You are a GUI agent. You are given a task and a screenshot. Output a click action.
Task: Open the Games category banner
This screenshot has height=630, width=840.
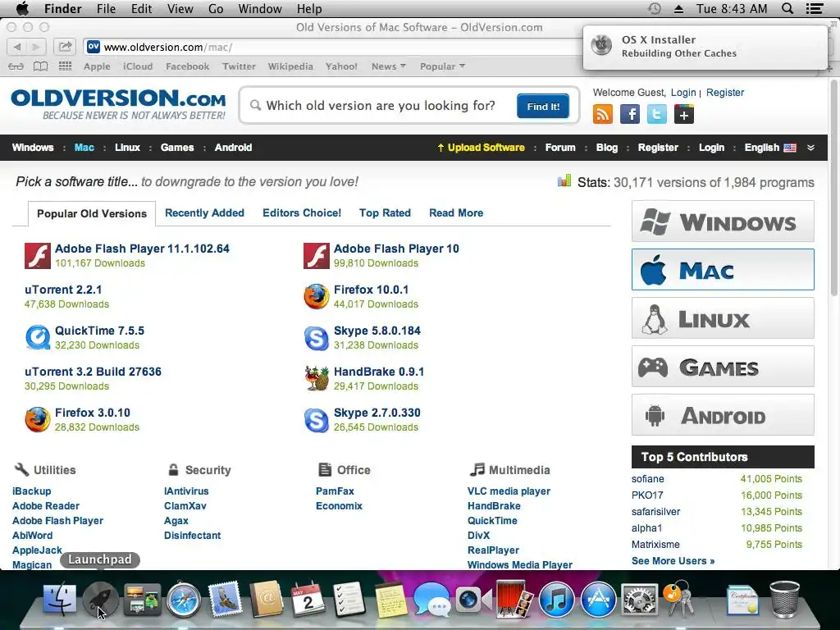coord(723,367)
